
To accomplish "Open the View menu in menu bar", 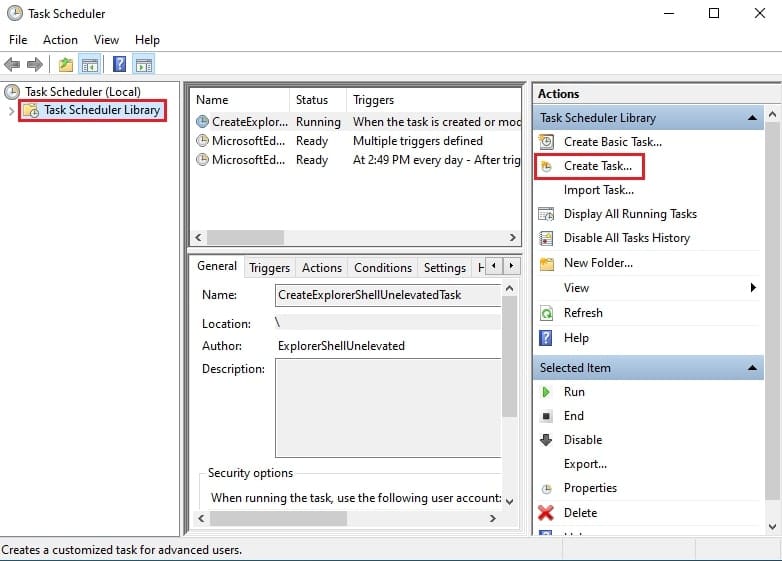I will point(106,40).
